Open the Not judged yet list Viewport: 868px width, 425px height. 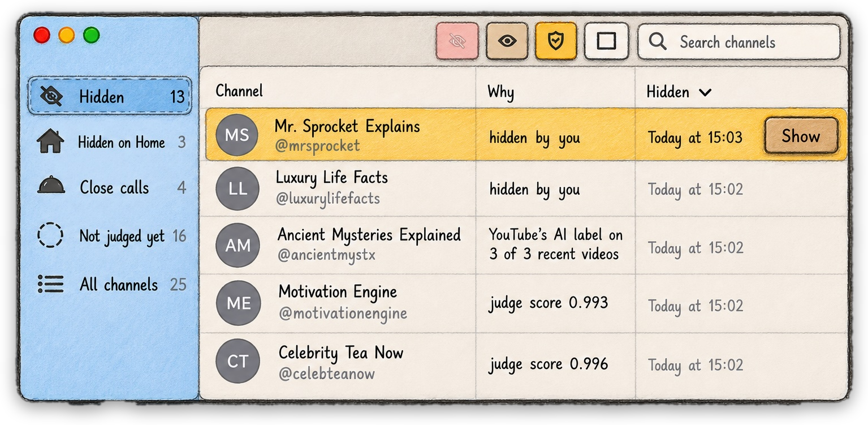pyautogui.click(x=110, y=235)
